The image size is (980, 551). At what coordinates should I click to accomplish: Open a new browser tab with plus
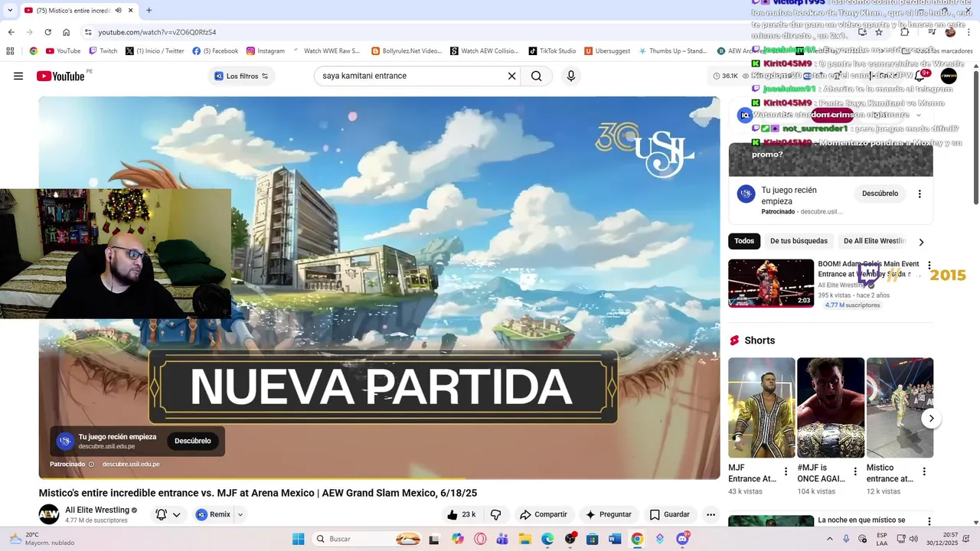149,11
